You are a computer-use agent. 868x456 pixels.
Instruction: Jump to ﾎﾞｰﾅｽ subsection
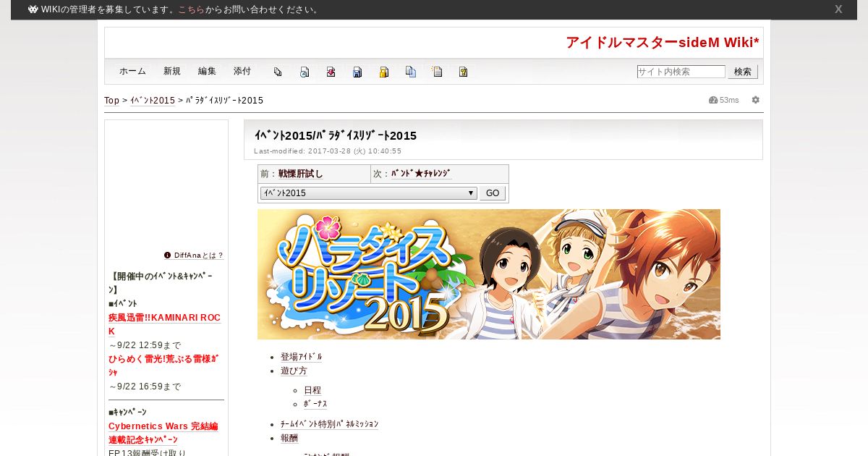coord(315,404)
